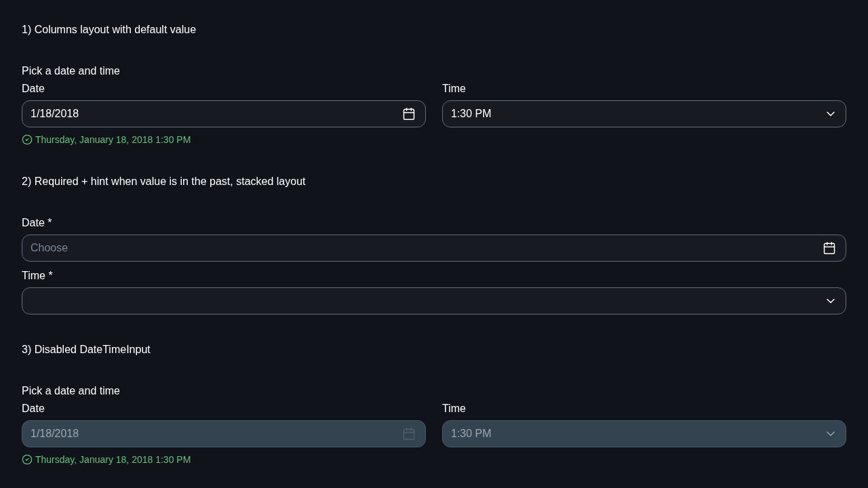The height and width of the screenshot is (488, 868).
Task: Click the disabled 1:30 PM time select
Action: pos(644,434)
